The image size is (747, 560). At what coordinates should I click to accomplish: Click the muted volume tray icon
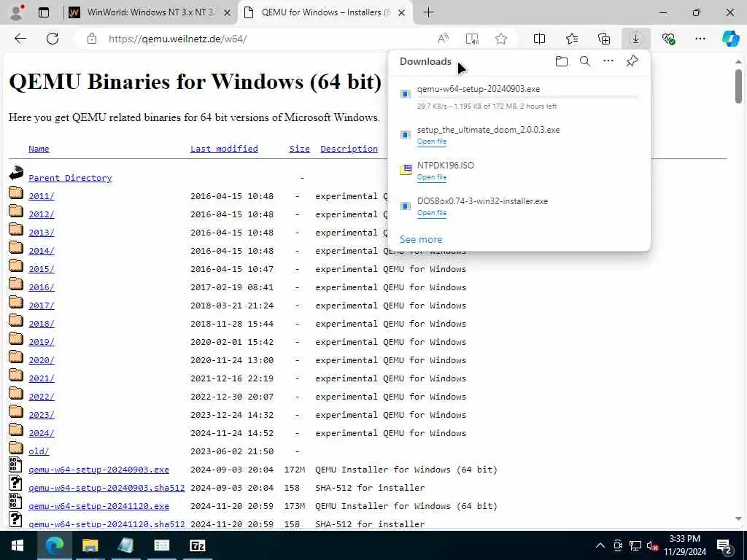(652, 545)
